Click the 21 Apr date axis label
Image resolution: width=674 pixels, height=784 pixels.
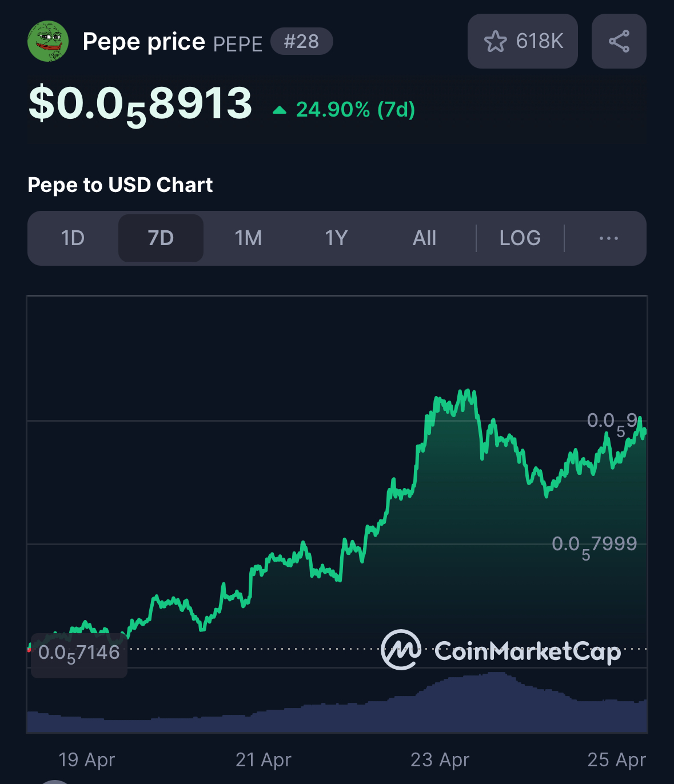point(264,760)
